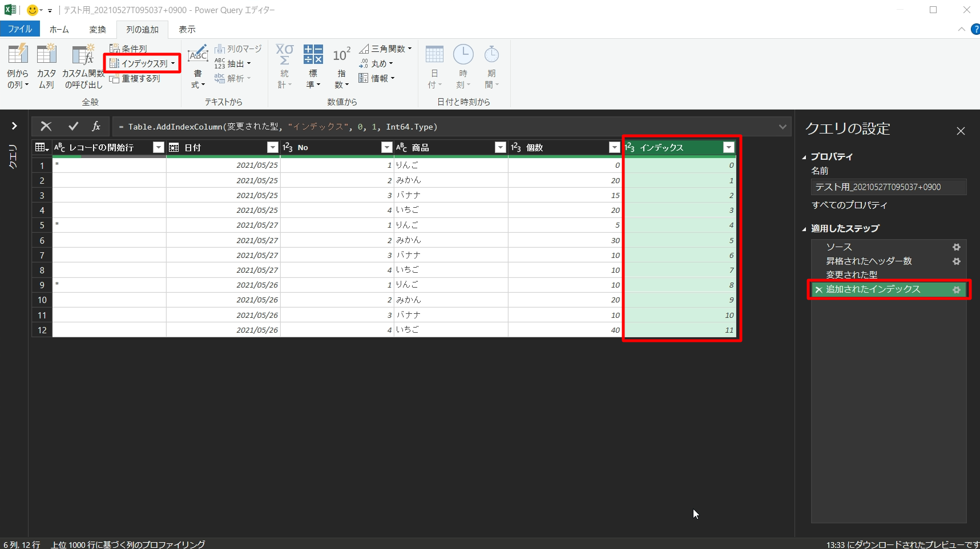Click the すべてのプロパティ link
The image size is (980, 549).
(x=849, y=205)
